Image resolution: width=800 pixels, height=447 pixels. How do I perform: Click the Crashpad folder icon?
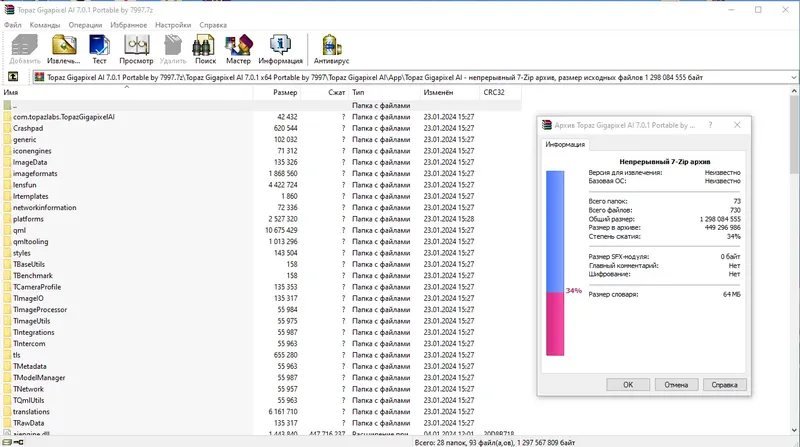(7, 128)
